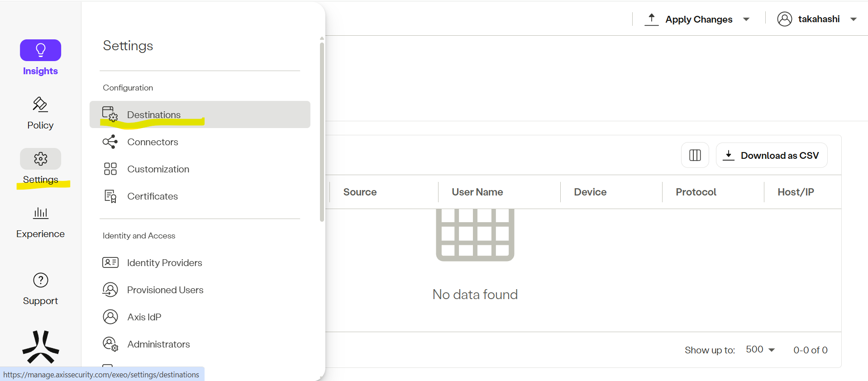Click Download as CSV button
This screenshot has width=868, height=381.
(772, 155)
